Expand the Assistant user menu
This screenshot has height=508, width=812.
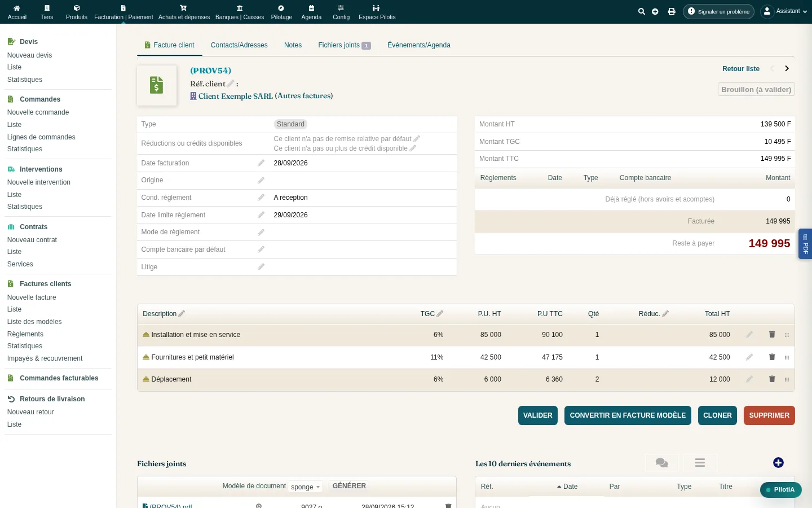(784, 11)
